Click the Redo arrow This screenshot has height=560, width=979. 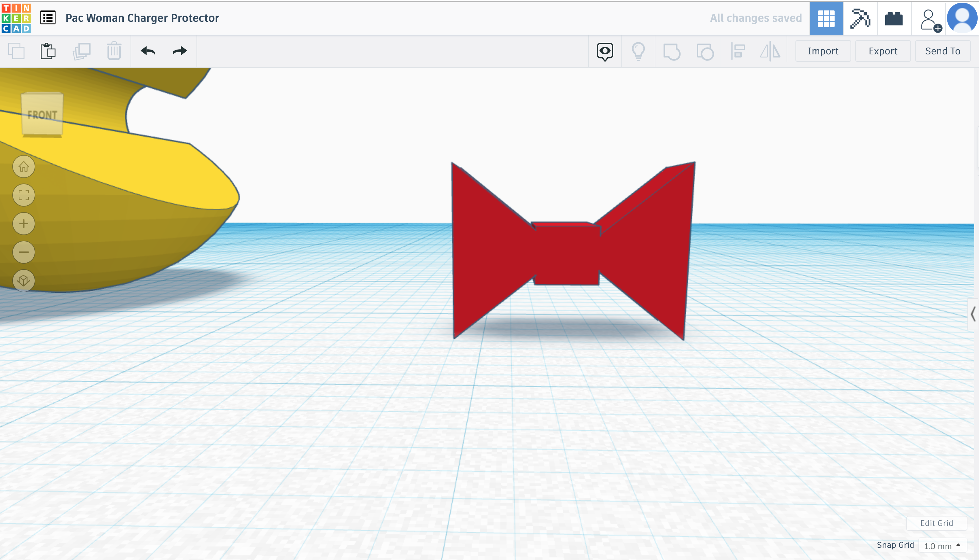coord(179,51)
